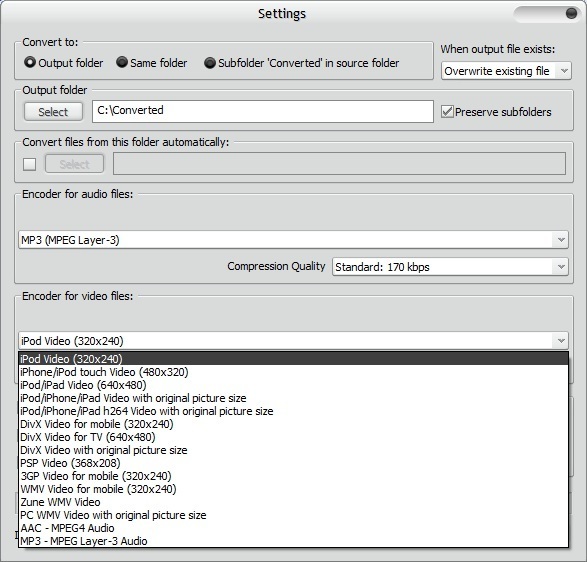This screenshot has width=587, height=562.
Task: Pick 'PC WMV Video with original picture size'
Action: [294, 515]
